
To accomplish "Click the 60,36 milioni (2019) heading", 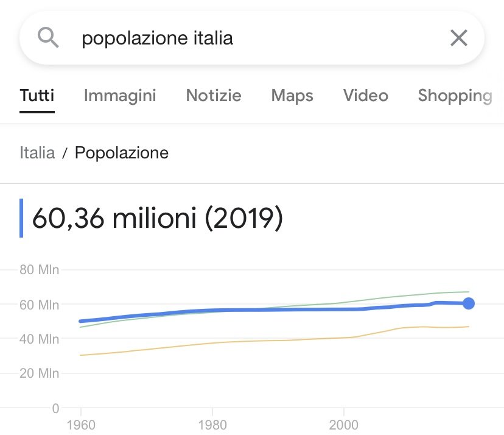I will coord(157,218).
